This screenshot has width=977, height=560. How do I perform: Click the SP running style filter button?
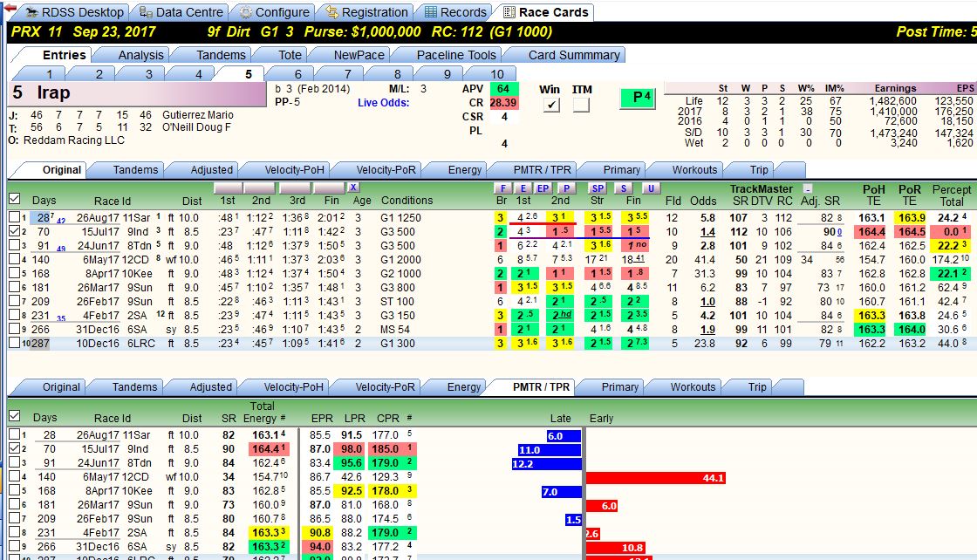click(598, 188)
